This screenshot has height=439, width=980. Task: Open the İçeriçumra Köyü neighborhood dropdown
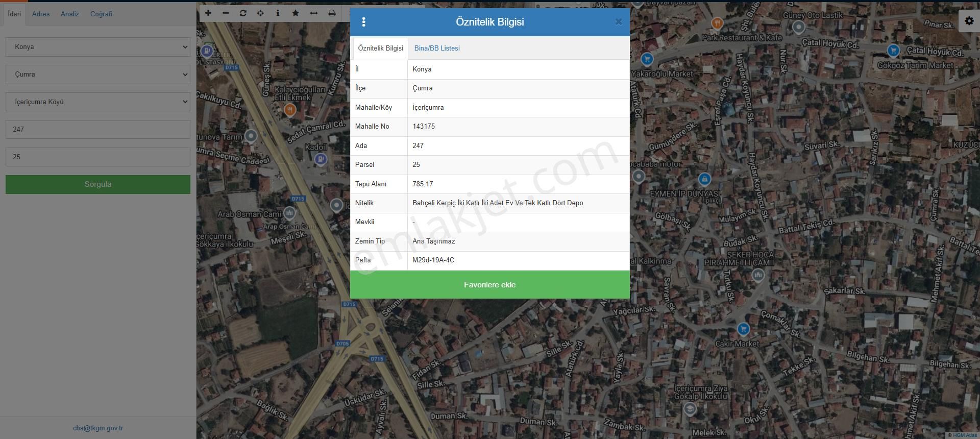pos(98,102)
